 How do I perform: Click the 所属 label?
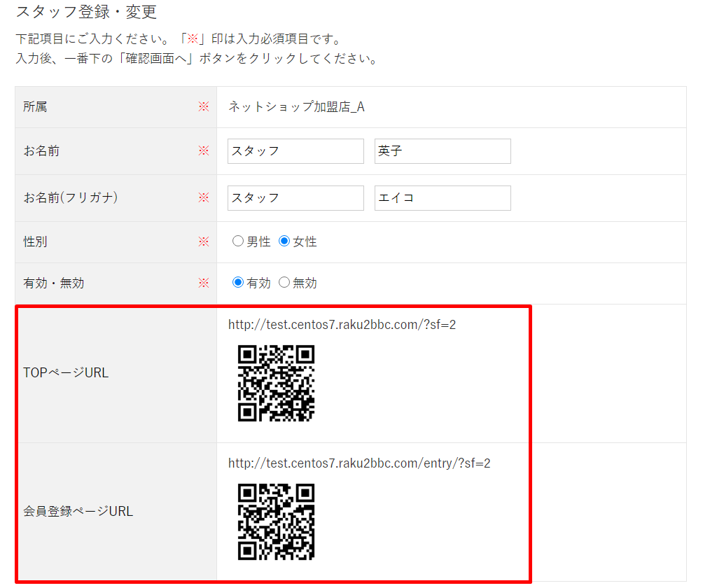(x=35, y=106)
